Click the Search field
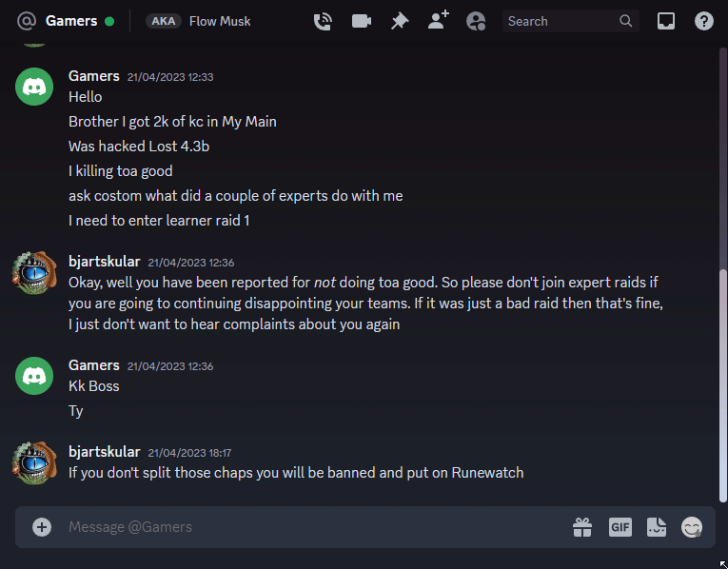Viewport: 728px width, 569px height. coord(571,21)
